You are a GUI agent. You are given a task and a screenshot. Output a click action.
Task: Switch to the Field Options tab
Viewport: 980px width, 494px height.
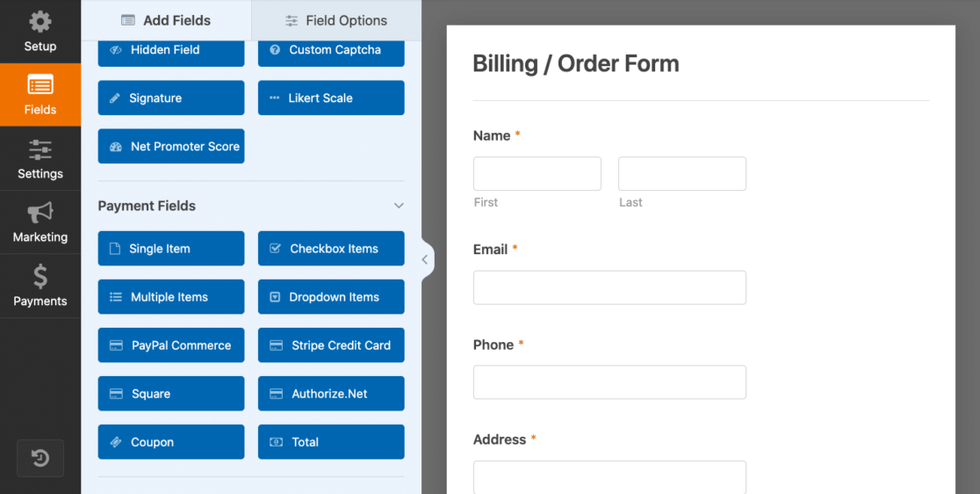[x=336, y=20]
